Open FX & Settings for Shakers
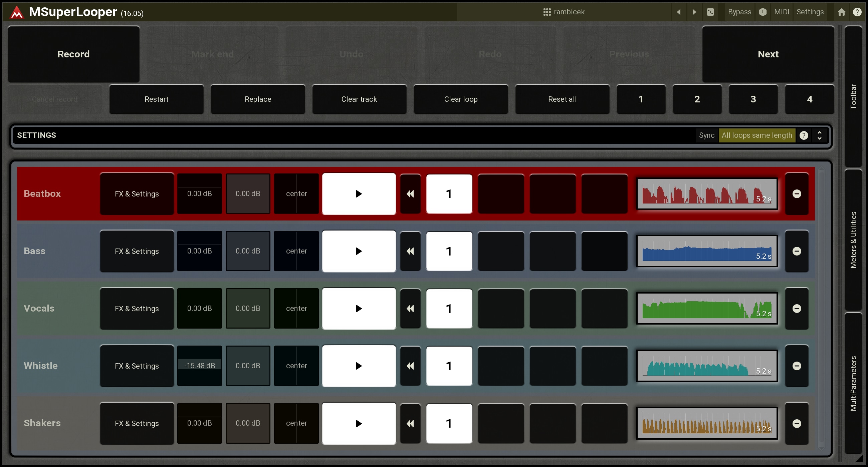The width and height of the screenshot is (868, 467). pos(137,423)
